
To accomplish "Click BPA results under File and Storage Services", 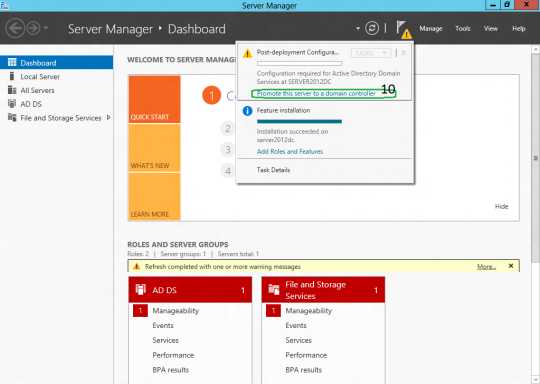I will (303, 370).
